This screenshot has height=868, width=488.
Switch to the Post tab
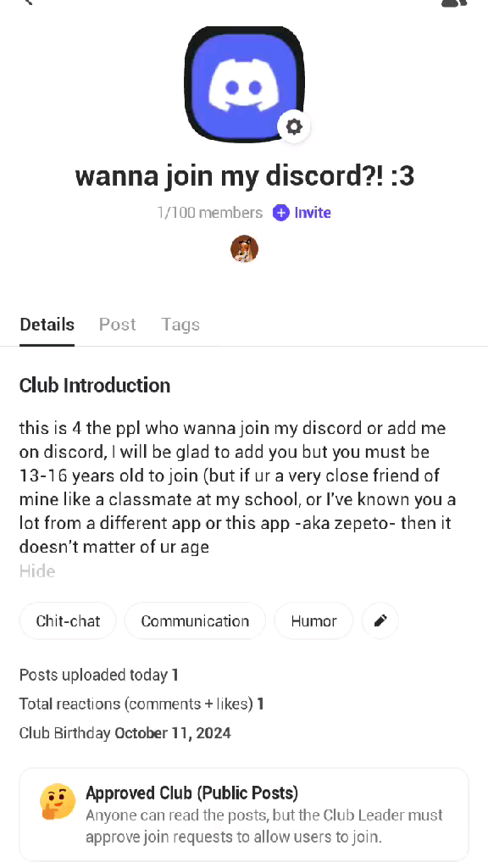[x=117, y=325]
